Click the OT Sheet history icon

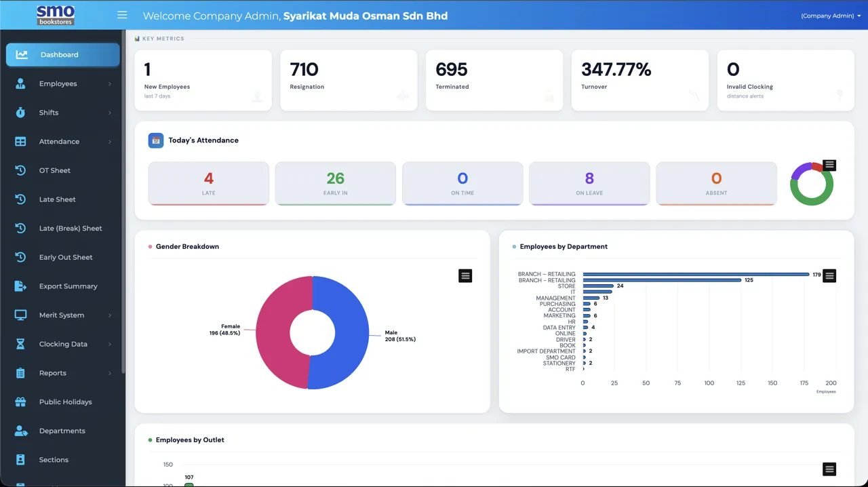tap(20, 170)
